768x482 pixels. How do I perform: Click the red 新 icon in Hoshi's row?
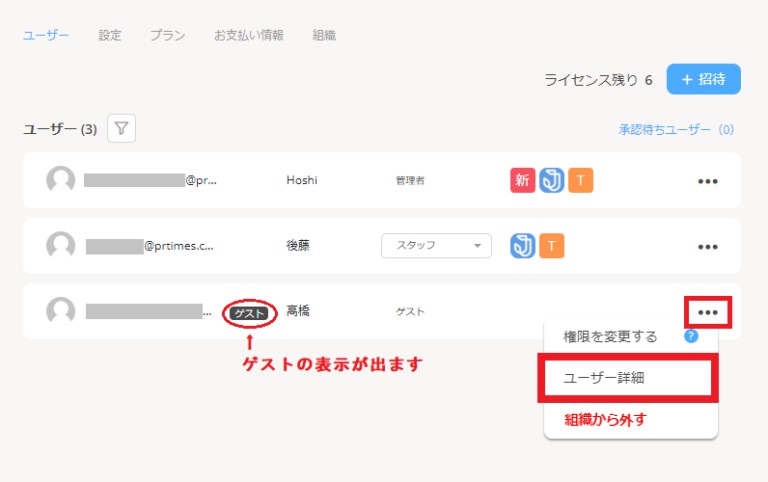(522, 181)
